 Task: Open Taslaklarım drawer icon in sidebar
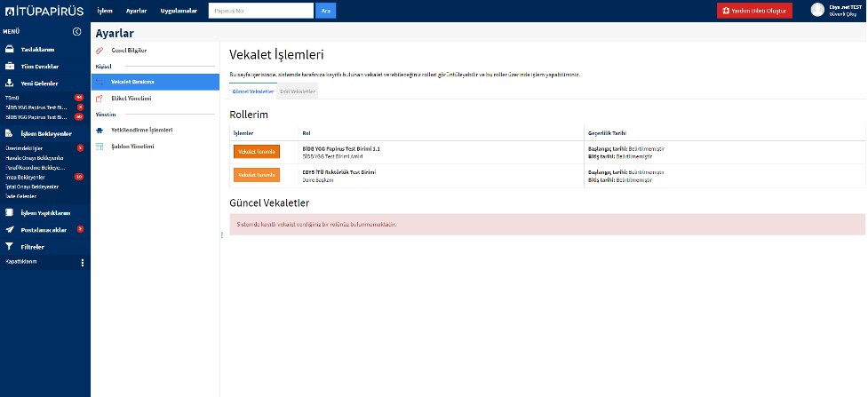click(x=10, y=49)
